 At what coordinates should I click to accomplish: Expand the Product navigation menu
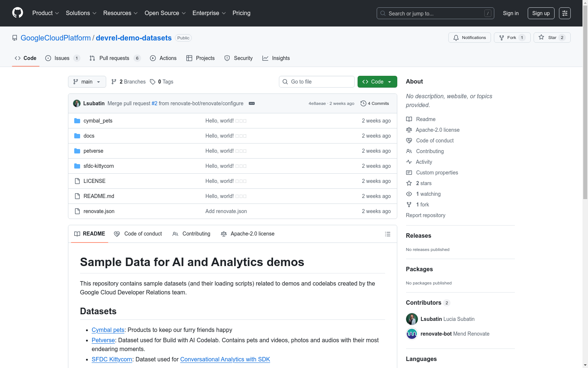[46, 13]
